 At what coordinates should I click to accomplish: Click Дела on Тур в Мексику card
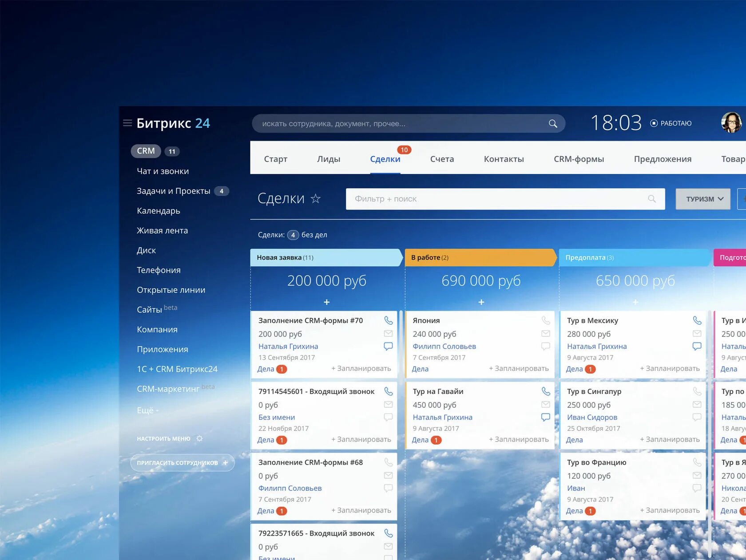pos(574,369)
